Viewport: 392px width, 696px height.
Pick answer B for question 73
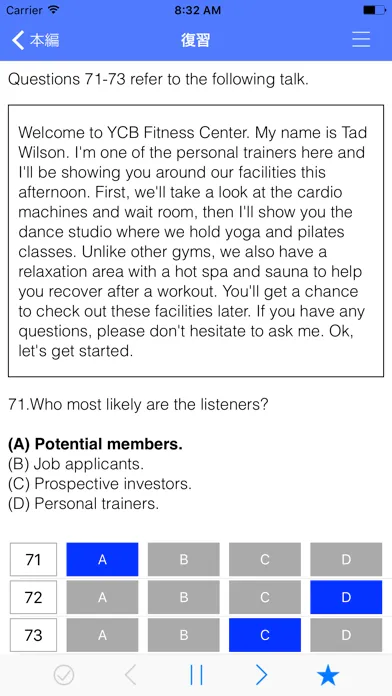(x=183, y=635)
